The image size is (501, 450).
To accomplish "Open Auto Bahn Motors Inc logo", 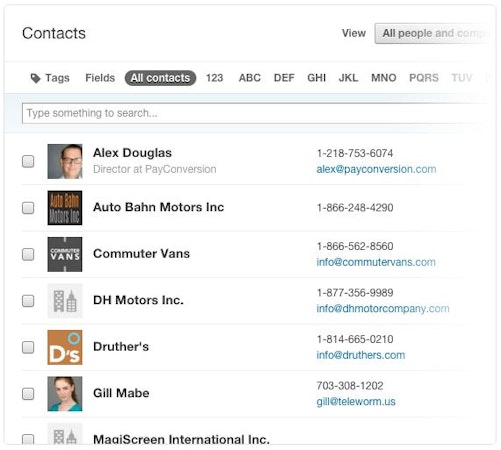I will (65, 208).
